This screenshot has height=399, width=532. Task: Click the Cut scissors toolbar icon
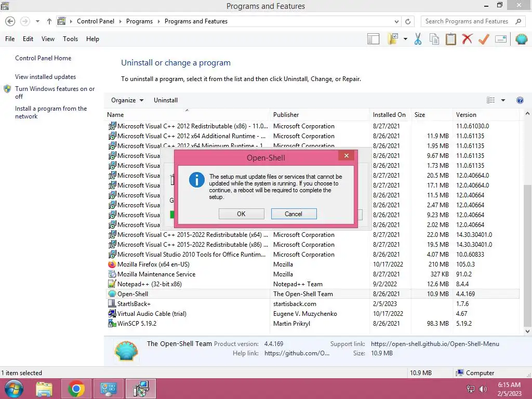click(x=418, y=39)
